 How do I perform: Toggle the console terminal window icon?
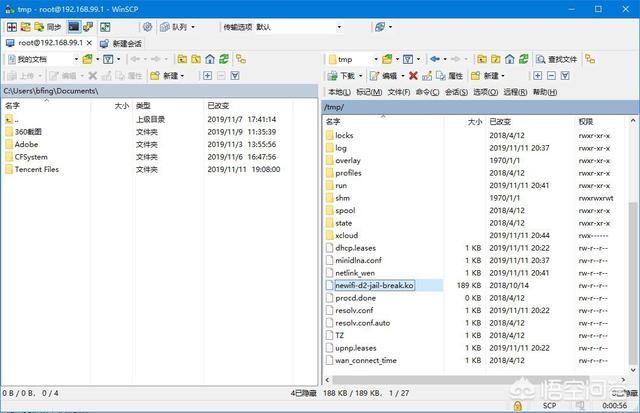pos(74,27)
